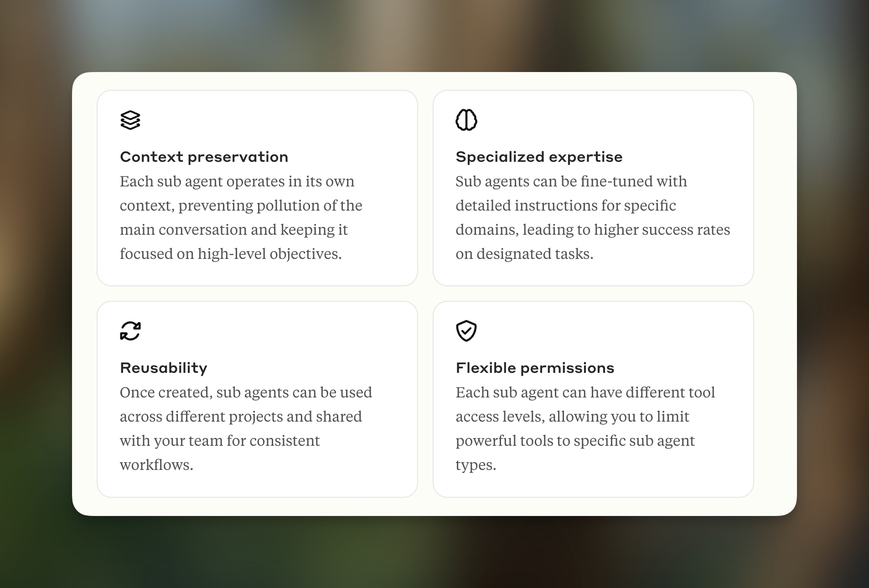Click the Reusability heading
This screenshot has height=588, width=869.
pos(163,368)
